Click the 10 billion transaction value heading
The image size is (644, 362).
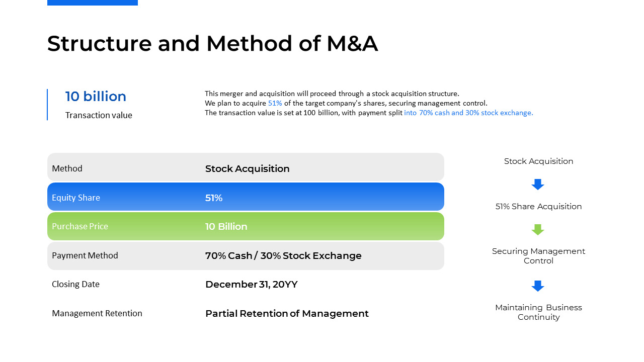pos(96,97)
